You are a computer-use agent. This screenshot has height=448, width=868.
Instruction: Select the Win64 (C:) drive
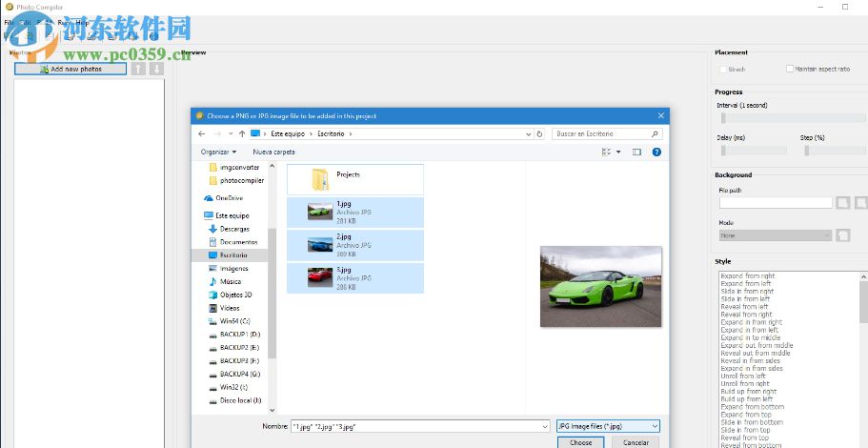pyautogui.click(x=234, y=321)
